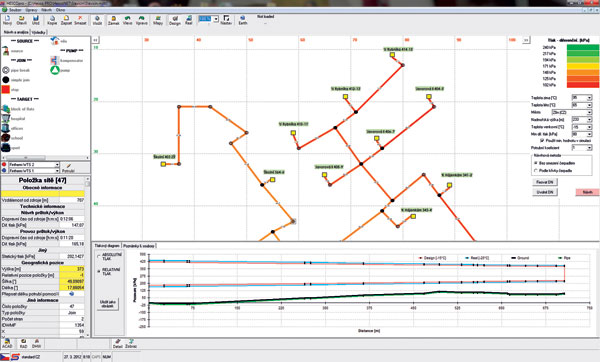Click the Smazat delete toolbar icon
This screenshot has width=600, height=362.
tap(80, 20)
